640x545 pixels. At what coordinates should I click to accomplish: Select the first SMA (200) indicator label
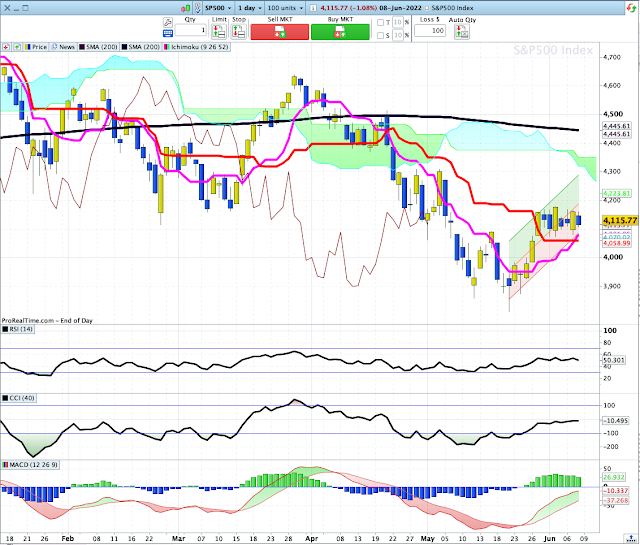click(98, 47)
